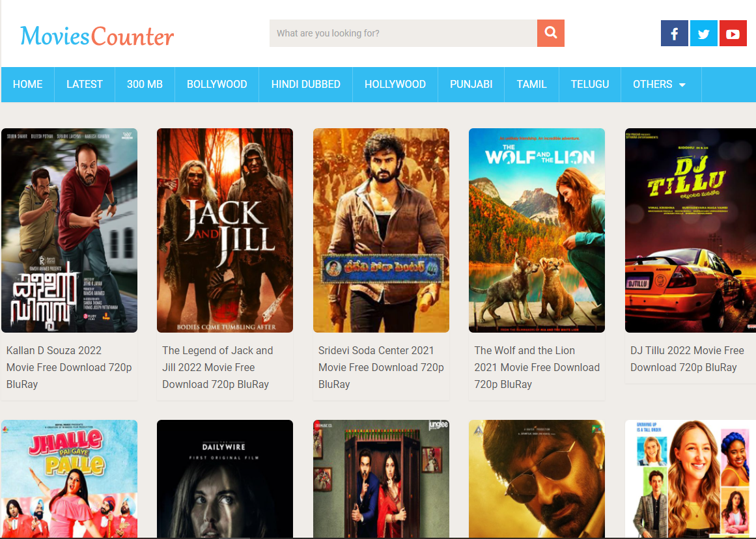Click the Wolf and the Lion poster
The height and width of the screenshot is (539, 756).
[x=537, y=230]
